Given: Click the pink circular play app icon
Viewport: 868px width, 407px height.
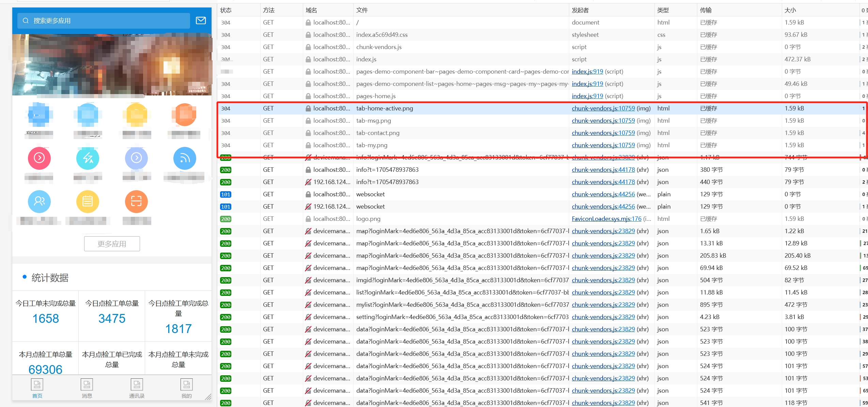Looking at the screenshot, I should pyautogui.click(x=39, y=158).
